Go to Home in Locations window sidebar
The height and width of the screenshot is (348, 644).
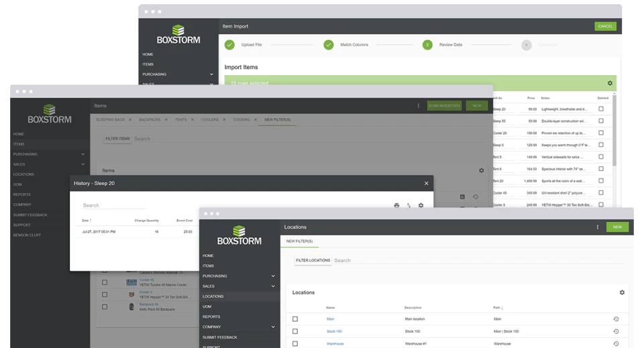tap(208, 255)
